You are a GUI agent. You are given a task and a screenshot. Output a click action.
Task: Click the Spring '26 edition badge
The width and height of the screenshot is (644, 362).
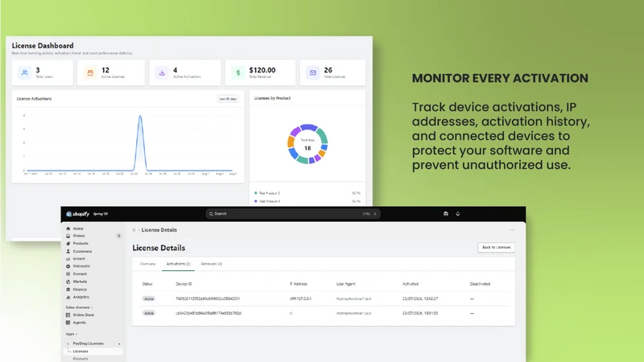point(100,214)
